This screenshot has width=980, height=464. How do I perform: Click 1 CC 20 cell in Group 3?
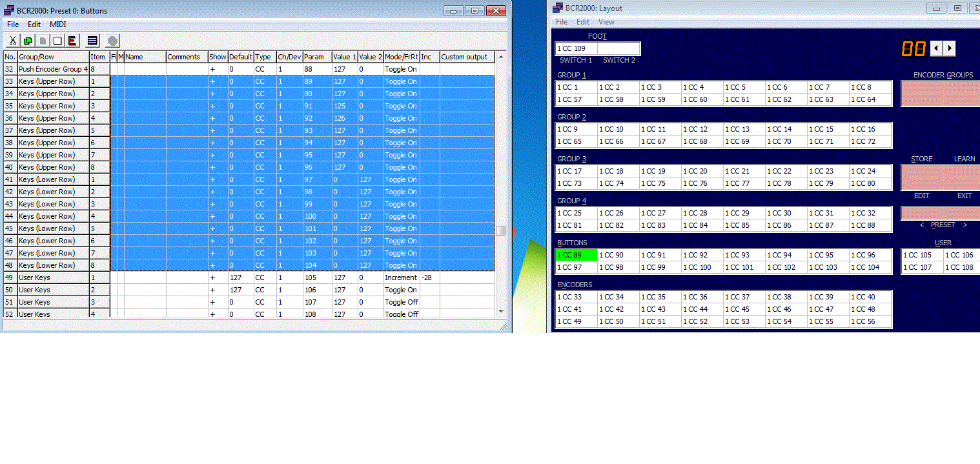702,171
